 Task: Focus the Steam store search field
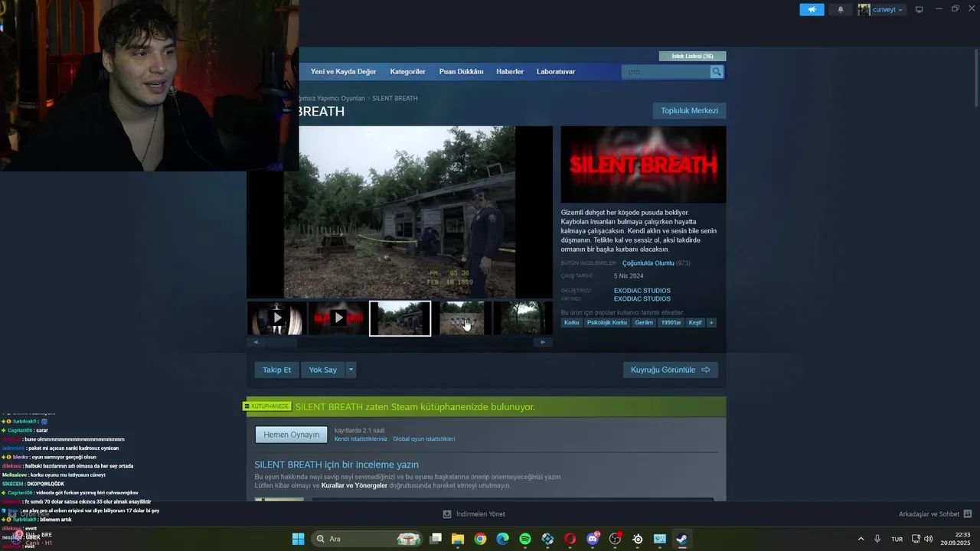(x=666, y=72)
